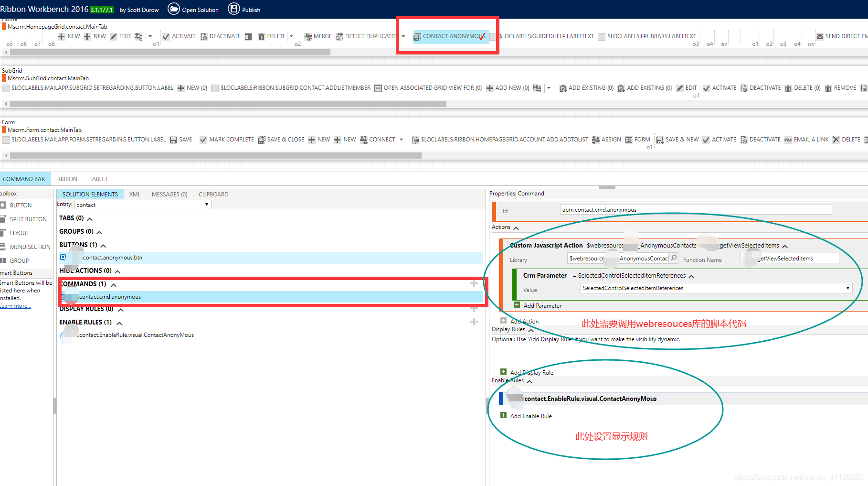Image resolution: width=868 pixels, height=486 pixels.
Task: Click Add Parameter
Action: 538,305
